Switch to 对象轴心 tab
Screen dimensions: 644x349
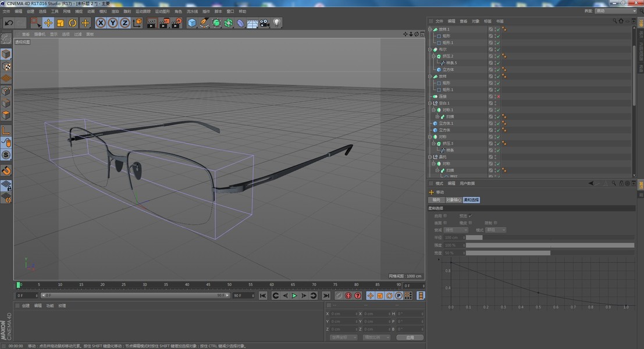(453, 200)
